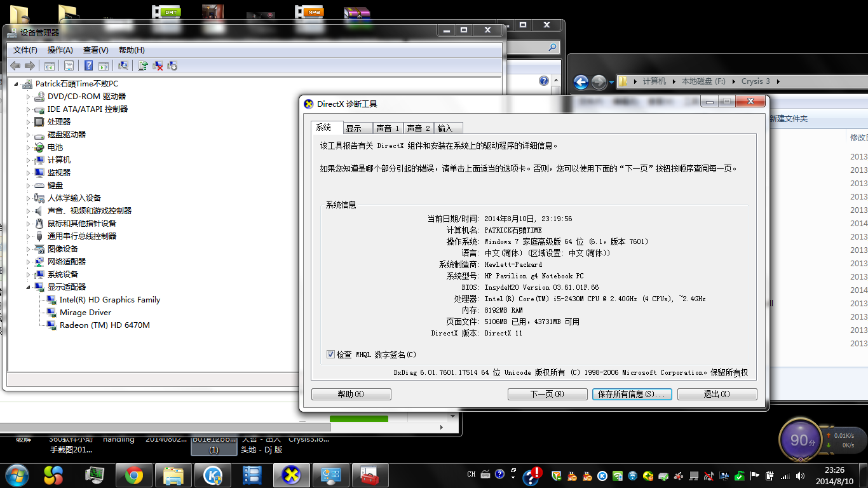Viewport: 868px width, 488px height.
Task: Click the Action Center flag tray icon
Action: [755, 475]
